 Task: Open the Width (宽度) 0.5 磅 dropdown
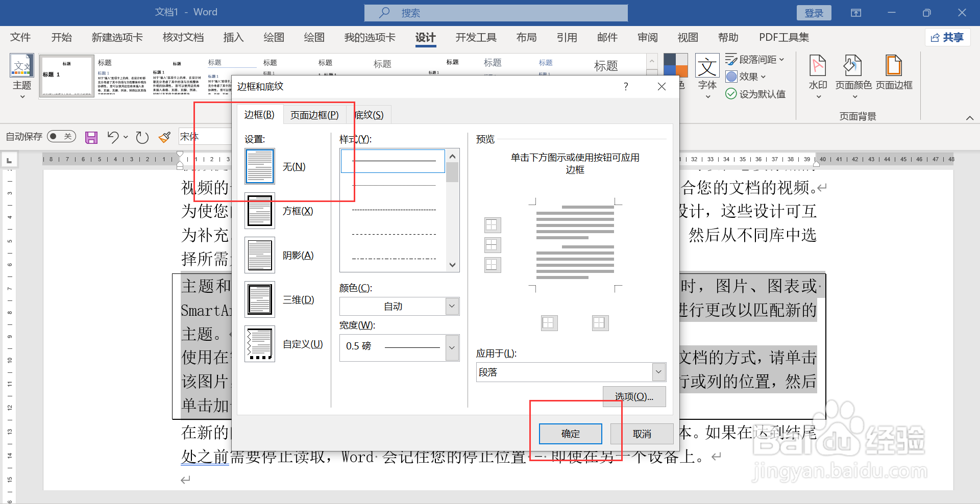click(399, 348)
